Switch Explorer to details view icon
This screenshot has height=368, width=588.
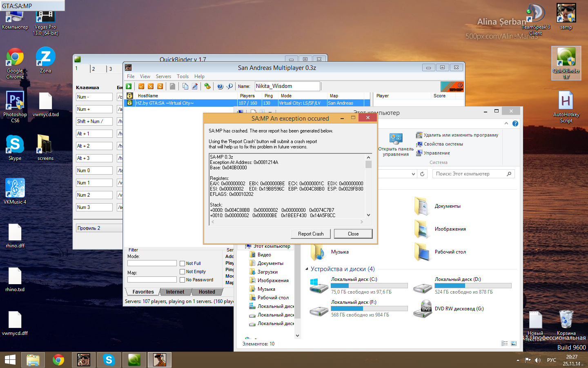click(504, 343)
